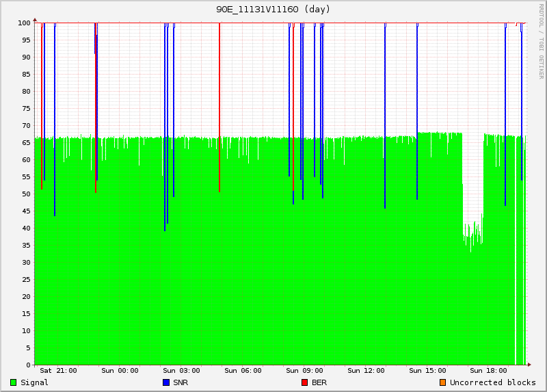
Task: Click the 65 value on the Y axis
Action: click(x=26, y=143)
